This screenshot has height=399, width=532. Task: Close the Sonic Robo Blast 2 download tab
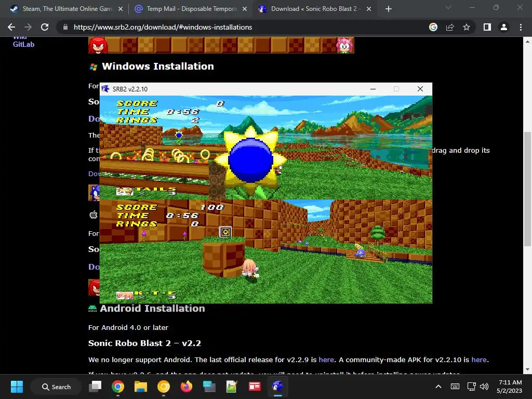(x=369, y=9)
